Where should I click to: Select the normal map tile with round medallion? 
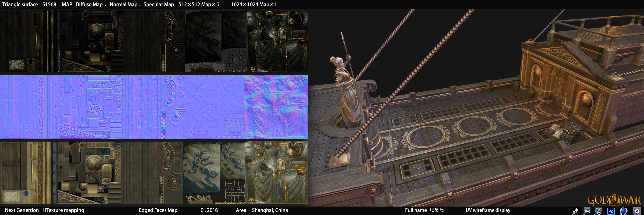click(x=91, y=107)
